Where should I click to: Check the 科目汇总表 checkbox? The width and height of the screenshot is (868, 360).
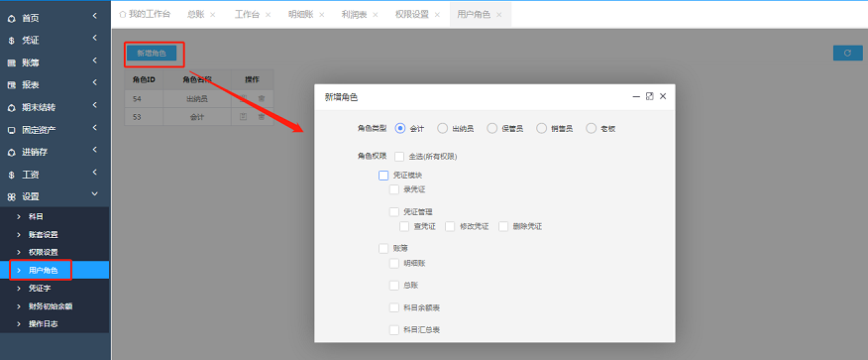click(394, 330)
